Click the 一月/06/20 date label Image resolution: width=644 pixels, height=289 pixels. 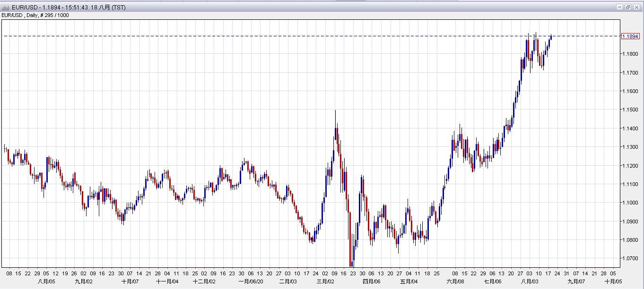pos(251,281)
